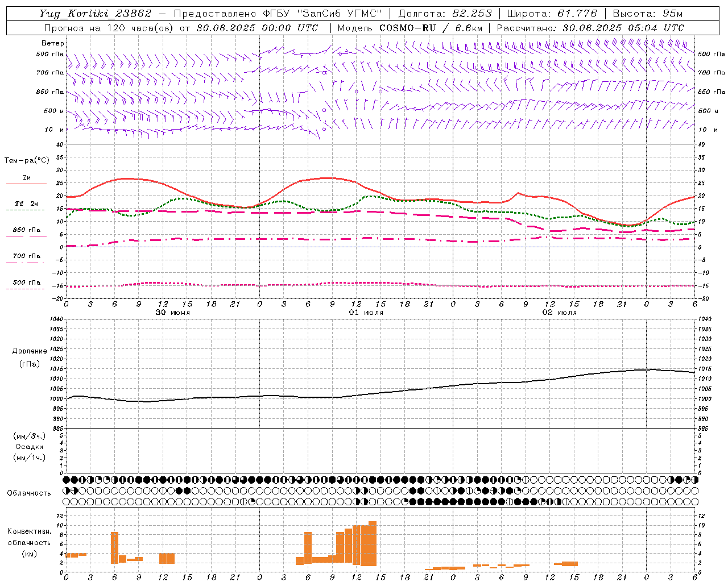Click the '850 гПа' temperature legend entry
Image resolution: width=728 pixels, height=582 pixels.
[x=27, y=230]
